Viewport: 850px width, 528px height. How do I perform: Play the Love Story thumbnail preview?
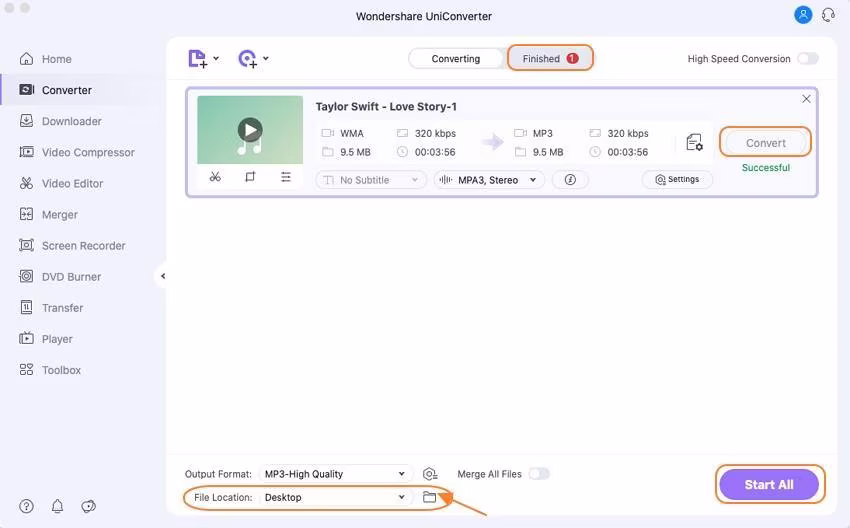click(250, 130)
